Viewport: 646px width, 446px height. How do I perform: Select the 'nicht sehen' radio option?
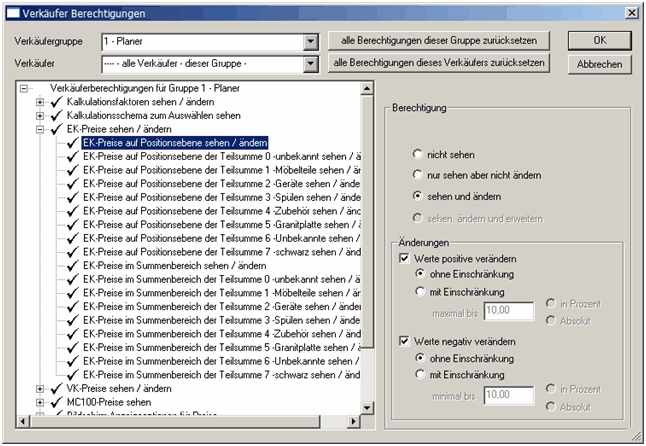point(418,155)
